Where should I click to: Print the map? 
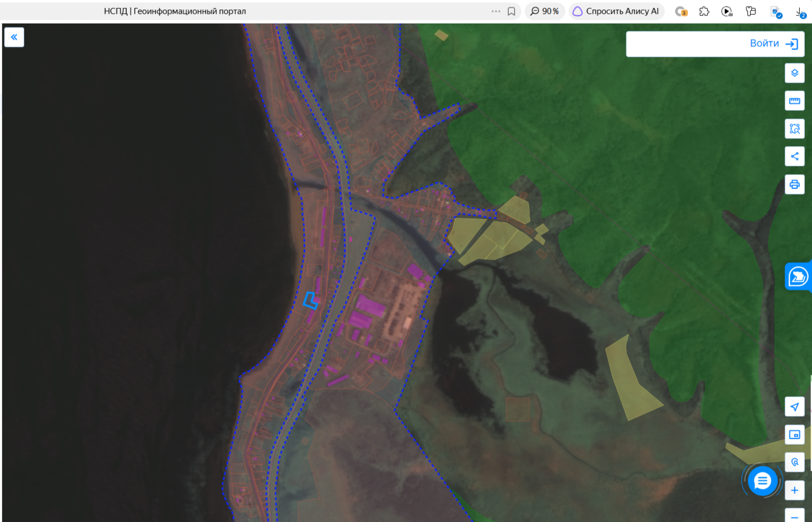tap(794, 184)
